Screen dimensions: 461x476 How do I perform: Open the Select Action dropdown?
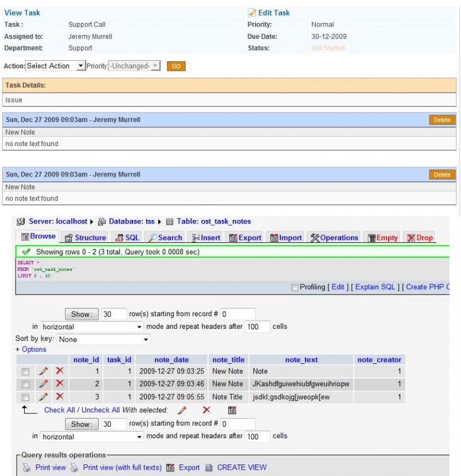coord(56,66)
